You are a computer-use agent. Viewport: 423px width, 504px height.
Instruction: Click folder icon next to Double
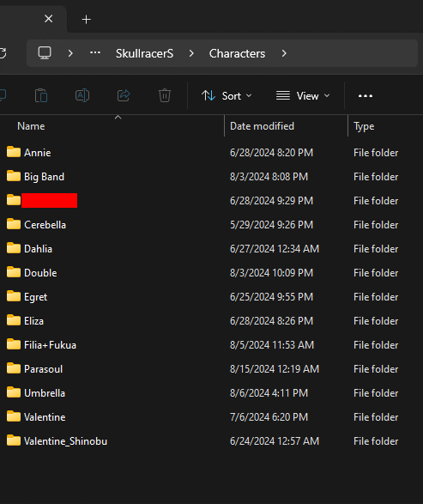14,272
